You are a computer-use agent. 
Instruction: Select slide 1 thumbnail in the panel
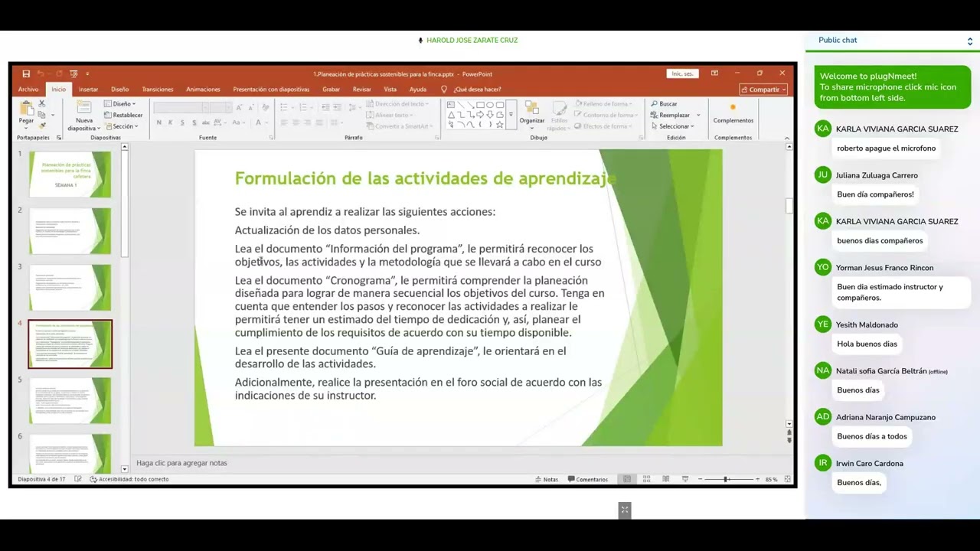click(70, 174)
